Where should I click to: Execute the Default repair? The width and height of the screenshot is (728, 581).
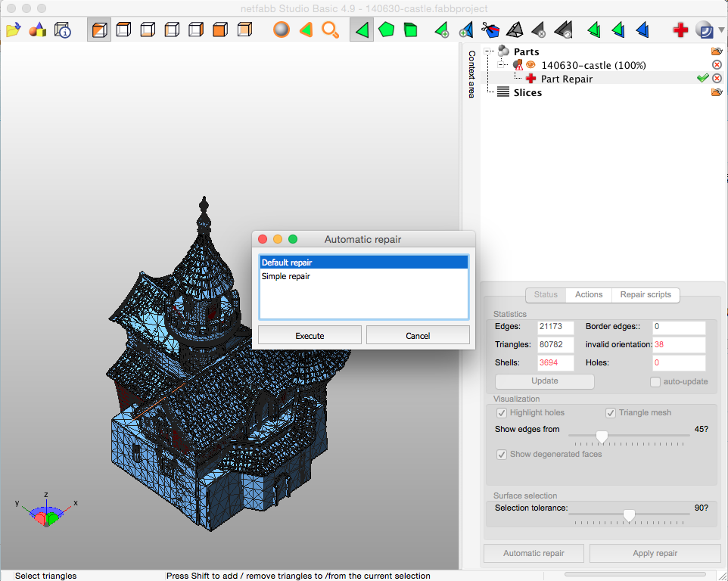point(310,334)
